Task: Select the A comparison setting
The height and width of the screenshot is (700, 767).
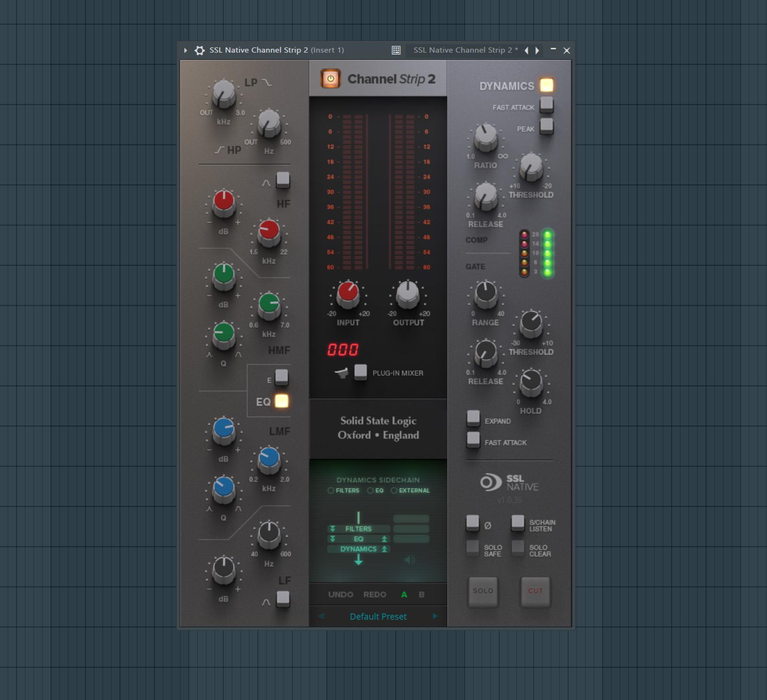Action: click(x=404, y=594)
